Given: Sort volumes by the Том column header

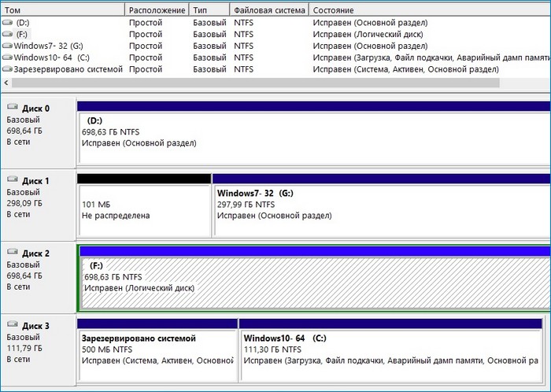Looking at the screenshot, I should (63, 10).
